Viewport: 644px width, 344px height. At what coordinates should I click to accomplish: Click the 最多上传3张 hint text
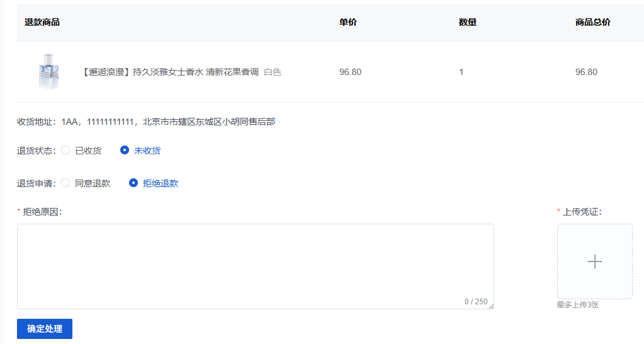click(x=578, y=305)
